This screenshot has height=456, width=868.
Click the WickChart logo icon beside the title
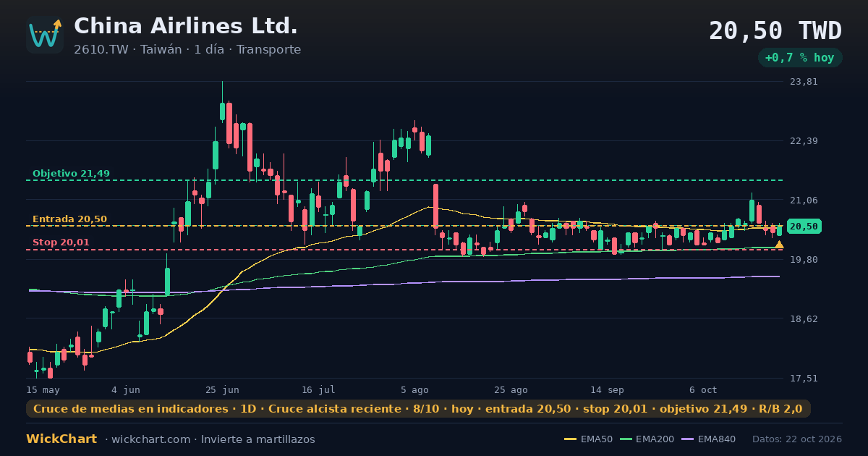click(45, 35)
